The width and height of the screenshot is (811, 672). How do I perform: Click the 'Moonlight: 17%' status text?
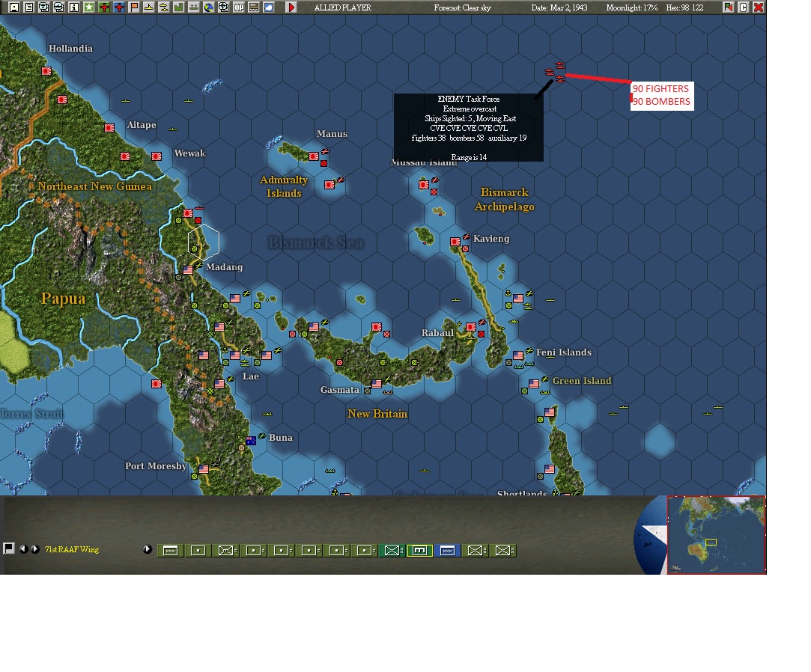tap(632, 7)
